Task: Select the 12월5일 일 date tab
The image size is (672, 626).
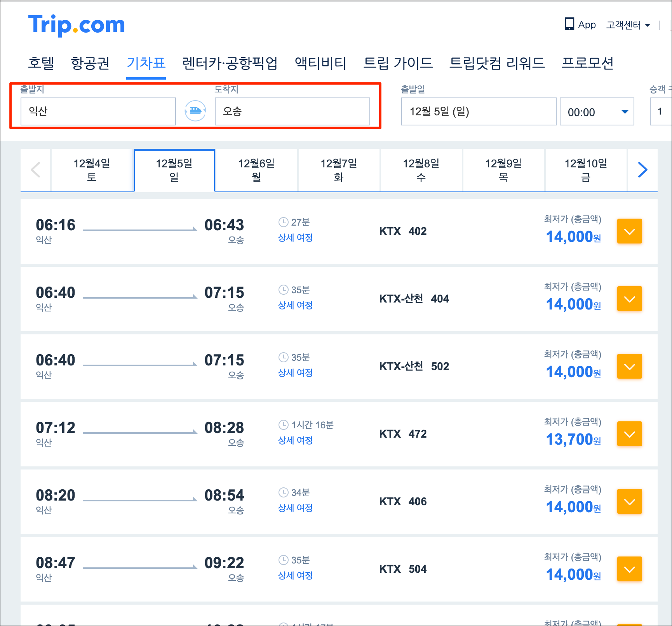Action: pyautogui.click(x=174, y=170)
